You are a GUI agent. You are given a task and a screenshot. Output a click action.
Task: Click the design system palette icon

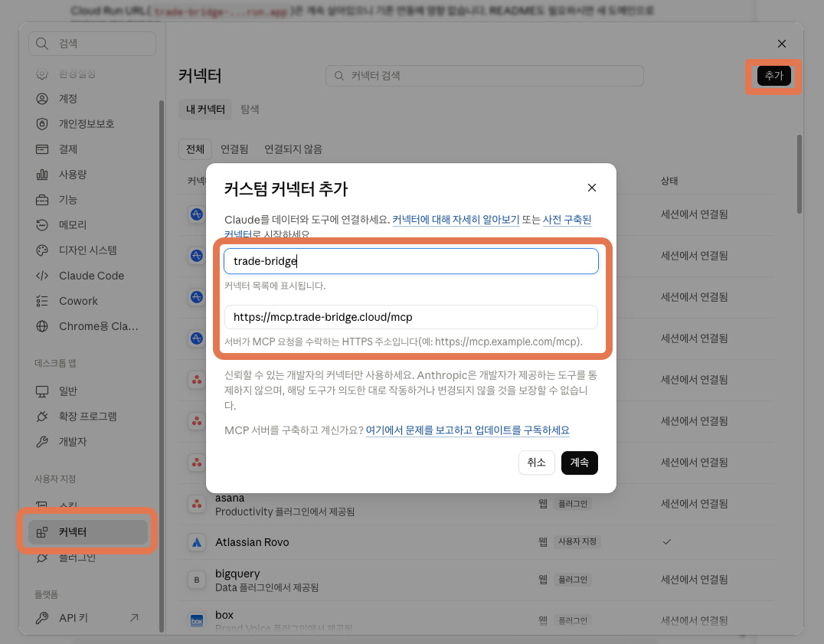click(42, 250)
